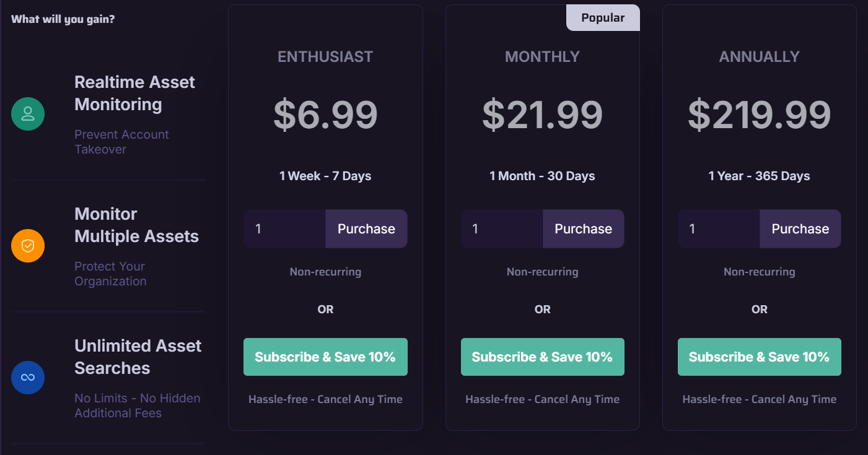Click the ENTHUSIAST plan title
868x455 pixels.
pyautogui.click(x=325, y=57)
